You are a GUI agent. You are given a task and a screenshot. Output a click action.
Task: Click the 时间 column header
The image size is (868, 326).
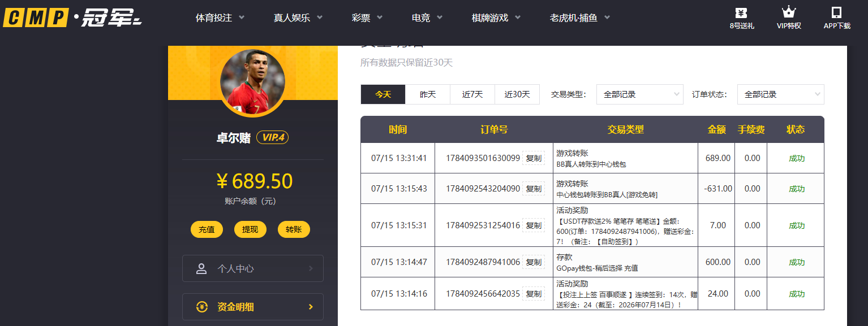coord(398,129)
